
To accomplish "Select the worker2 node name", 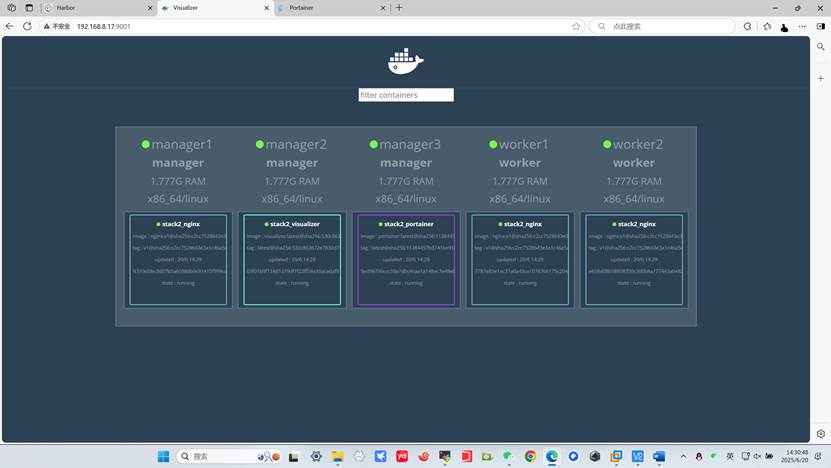I will (x=638, y=144).
